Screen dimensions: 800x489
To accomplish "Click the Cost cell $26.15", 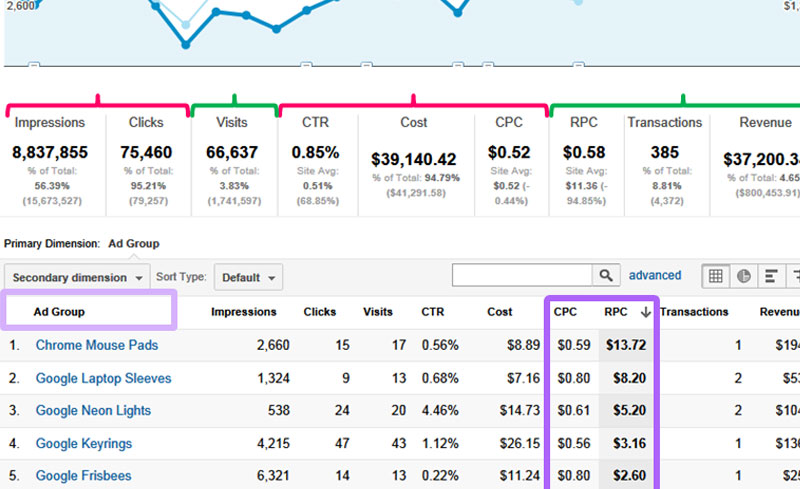I will coord(520,444).
